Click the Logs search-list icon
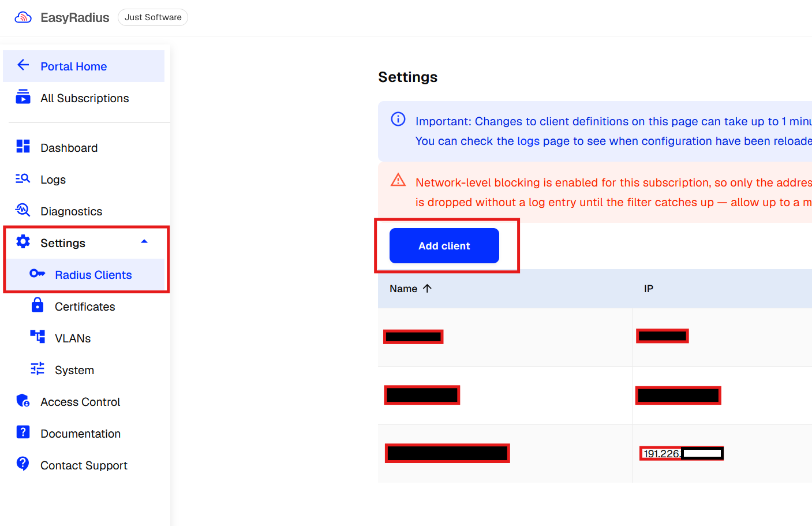Viewport: 812px width, 526px height. (23, 179)
